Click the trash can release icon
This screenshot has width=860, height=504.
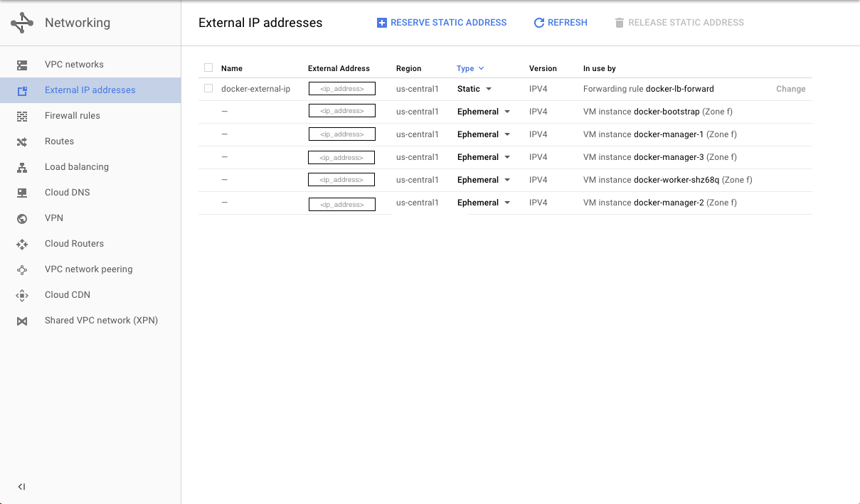[620, 23]
